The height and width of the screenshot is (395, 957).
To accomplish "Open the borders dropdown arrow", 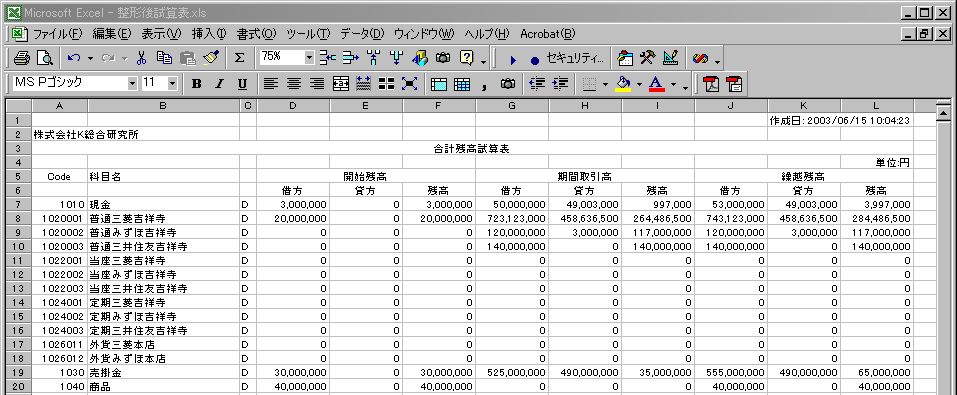I will [605, 84].
